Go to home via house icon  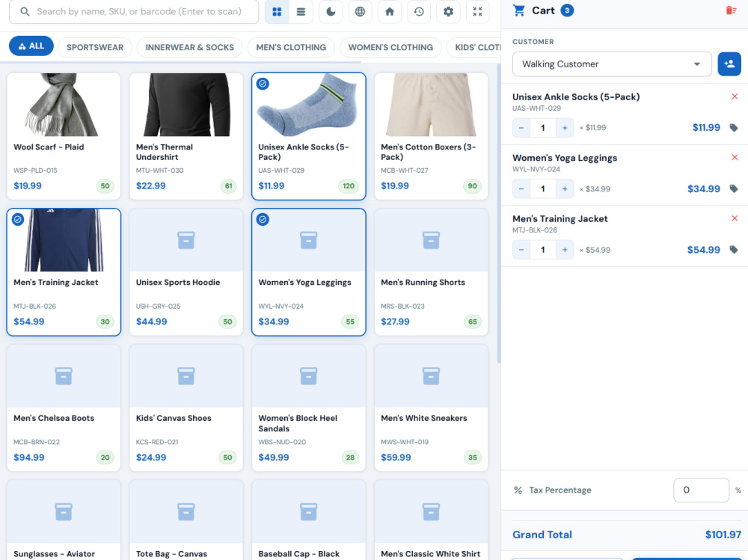pos(390,11)
